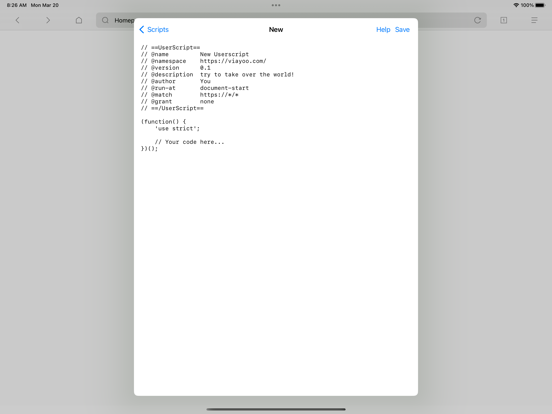Go back to the Scripts list
Viewport: 552px width, 414px height.
pyautogui.click(x=154, y=30)
